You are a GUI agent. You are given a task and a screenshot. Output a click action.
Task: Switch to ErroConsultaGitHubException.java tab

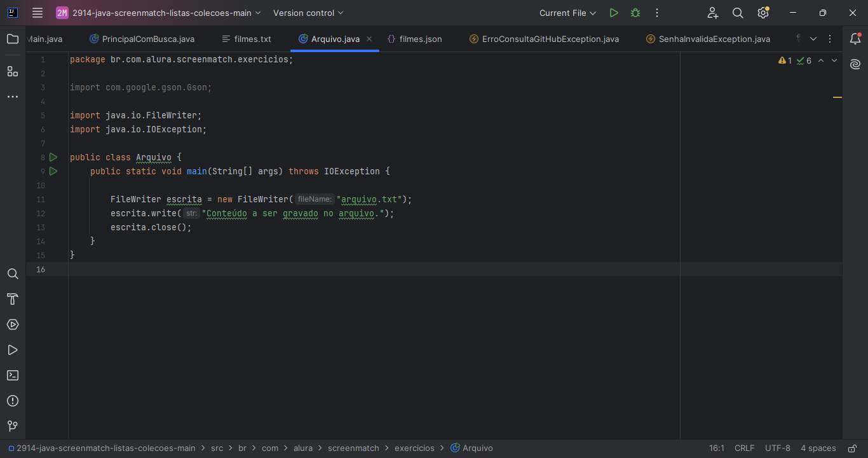point(544,39)
